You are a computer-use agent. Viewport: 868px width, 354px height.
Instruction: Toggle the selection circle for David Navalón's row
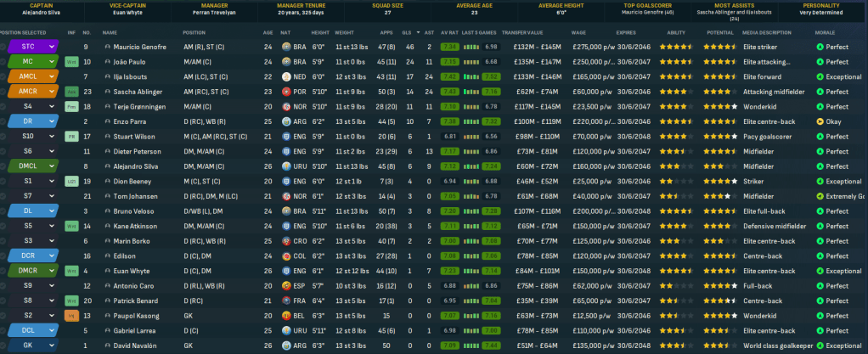pyautogui.click(x=3, y=346)
